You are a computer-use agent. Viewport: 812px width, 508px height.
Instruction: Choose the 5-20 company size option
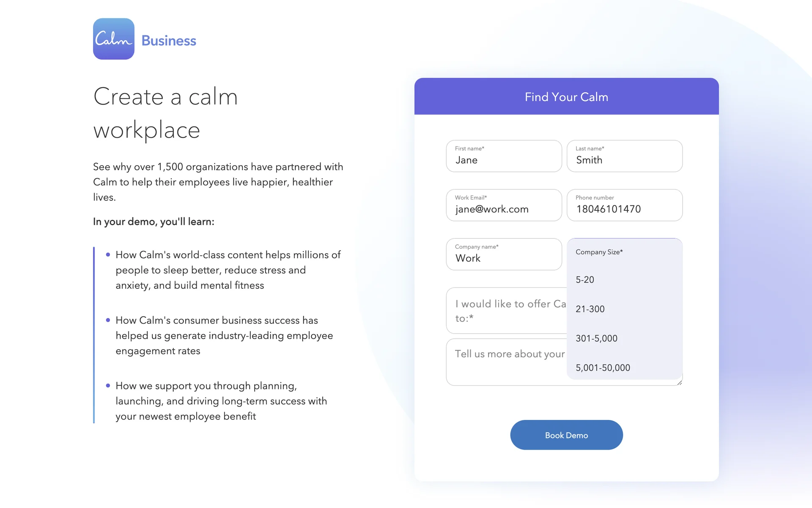(585, 280)
